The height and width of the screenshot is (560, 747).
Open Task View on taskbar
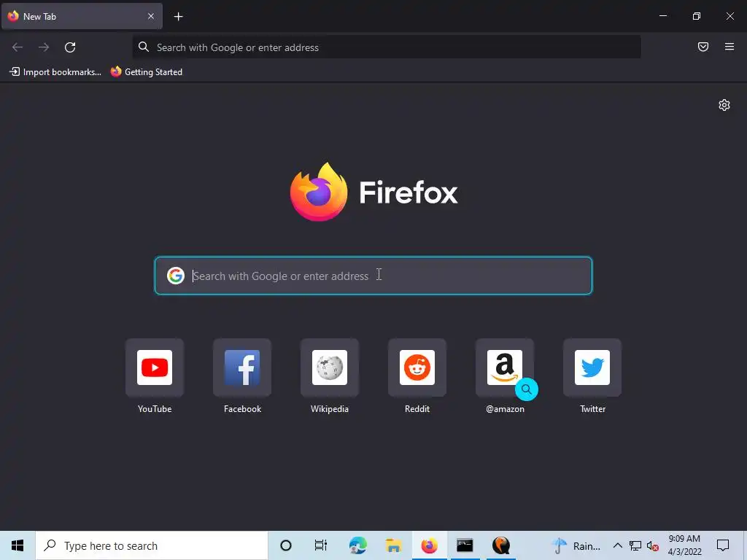coord(321,545)
